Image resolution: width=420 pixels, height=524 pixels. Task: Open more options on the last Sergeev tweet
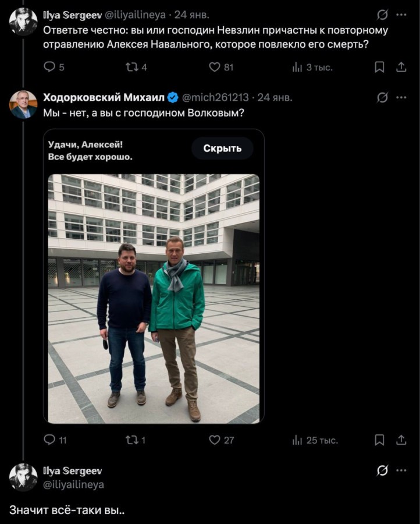(401, 470)
